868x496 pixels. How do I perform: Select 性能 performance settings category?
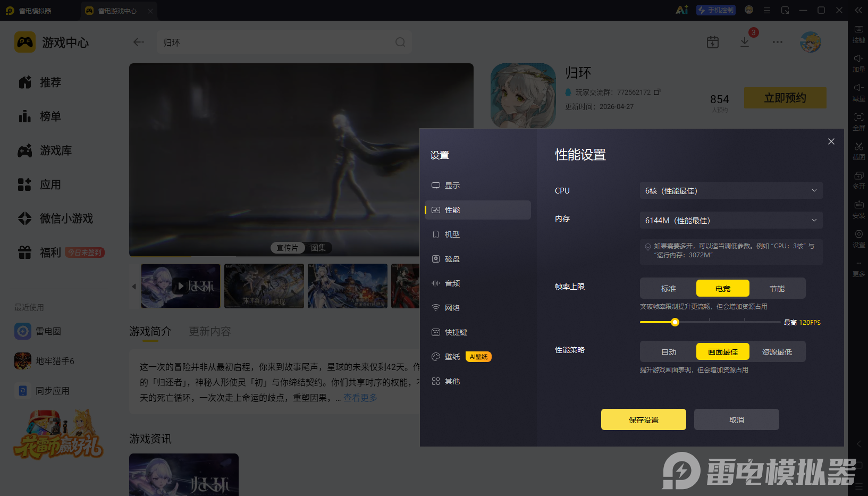point(477,210)
